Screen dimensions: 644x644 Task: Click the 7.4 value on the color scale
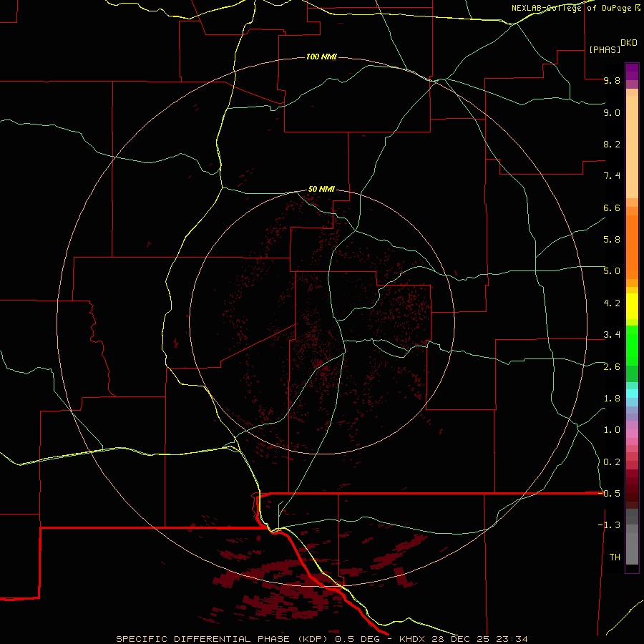pyautogui.click(x=612, y=176)
